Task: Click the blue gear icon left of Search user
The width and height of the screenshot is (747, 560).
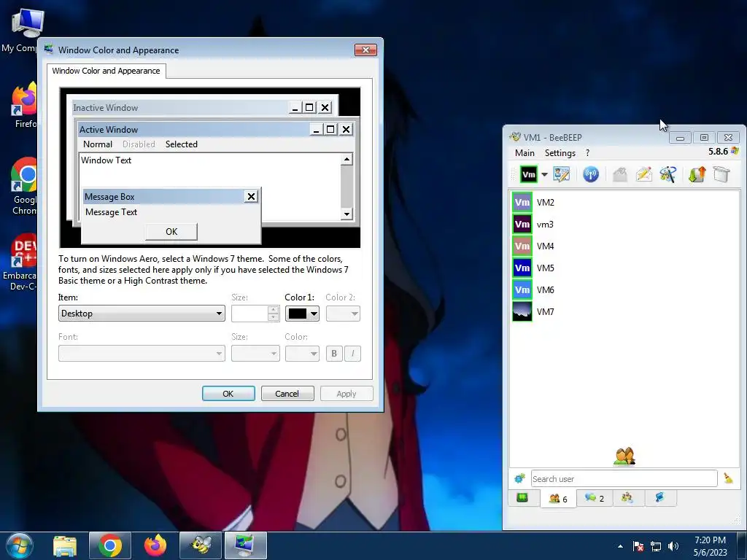Action: 519,478
